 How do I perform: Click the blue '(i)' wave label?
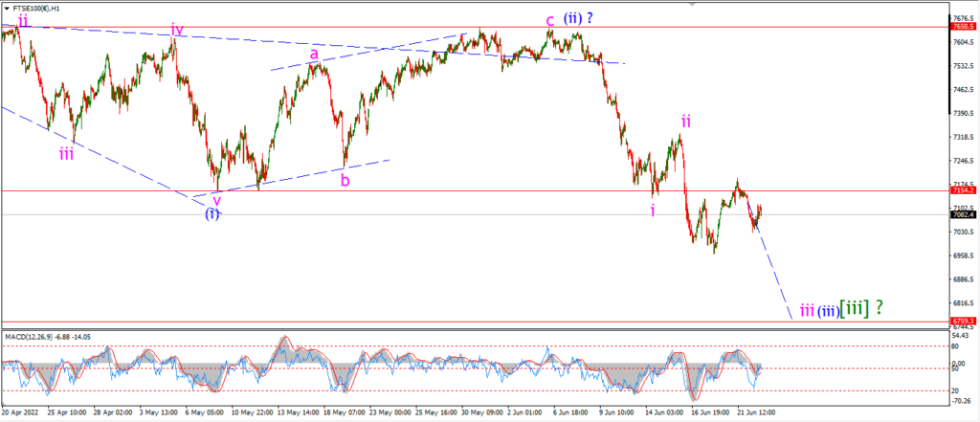pyautogui.click(x=212, y=213)
